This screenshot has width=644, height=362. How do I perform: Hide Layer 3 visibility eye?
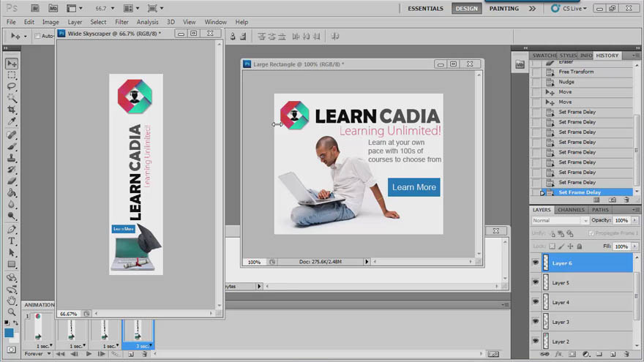[x=536, y=321]
